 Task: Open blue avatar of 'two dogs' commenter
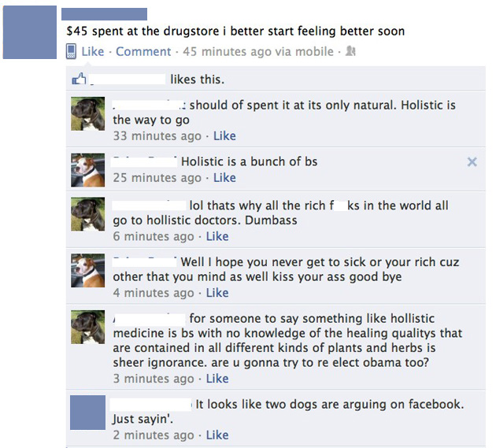coord(87,413)
